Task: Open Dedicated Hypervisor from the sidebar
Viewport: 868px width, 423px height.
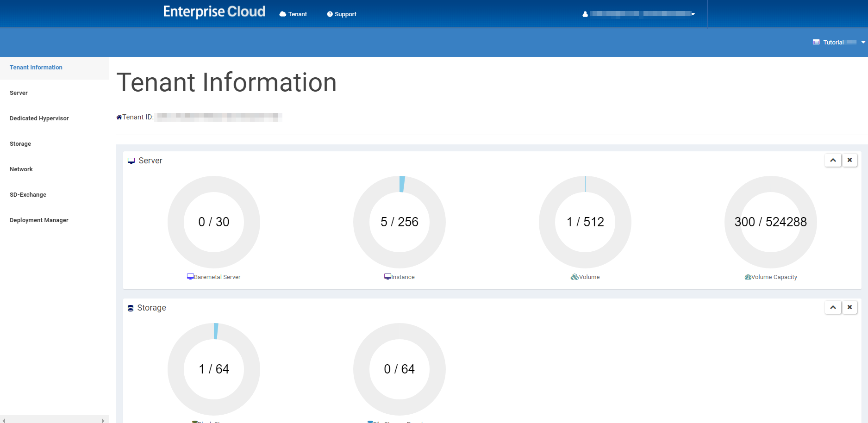Action: tap(39, 118)
